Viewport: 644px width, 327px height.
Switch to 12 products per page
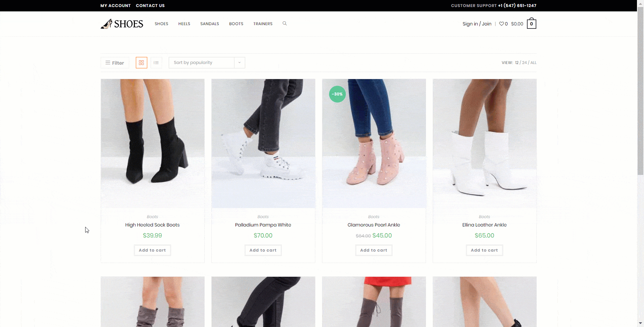[x=517, y=63]
